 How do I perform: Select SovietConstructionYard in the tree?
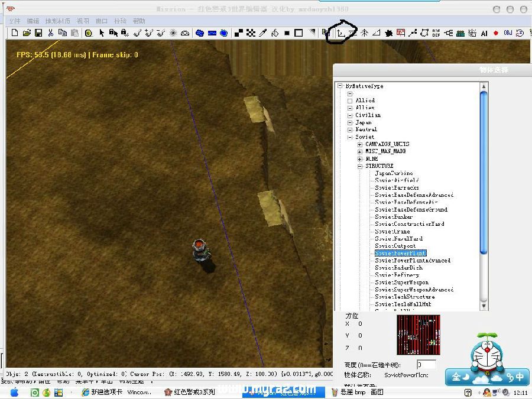pos(410,224)
